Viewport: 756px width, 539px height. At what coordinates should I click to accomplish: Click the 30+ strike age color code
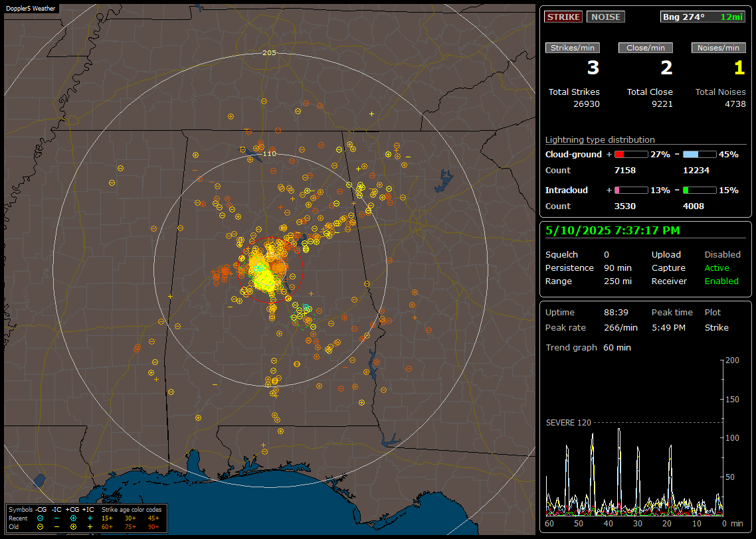130,518
